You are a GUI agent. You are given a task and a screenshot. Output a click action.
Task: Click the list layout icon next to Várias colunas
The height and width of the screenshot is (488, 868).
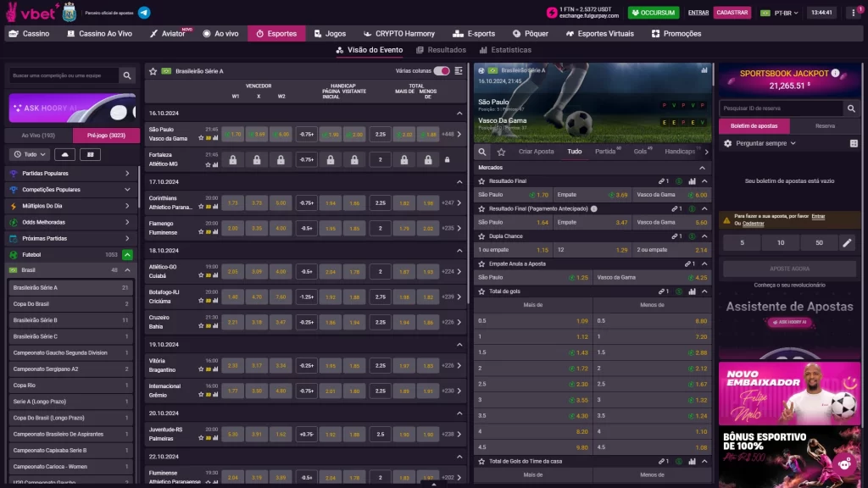click(x=459, y=71)
